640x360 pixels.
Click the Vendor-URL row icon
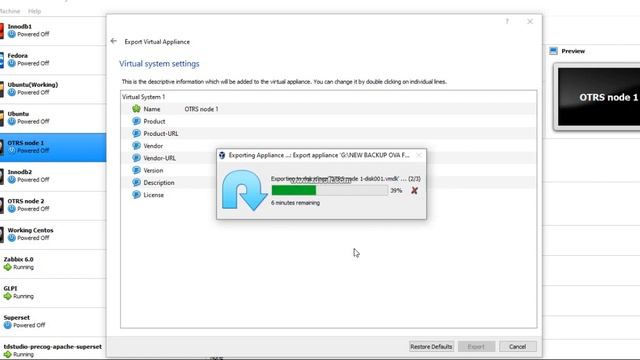click(x=136, y=158)
